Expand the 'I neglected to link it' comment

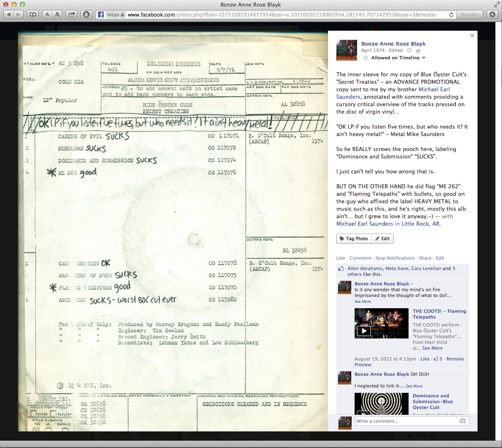click(x=414, y=386)
